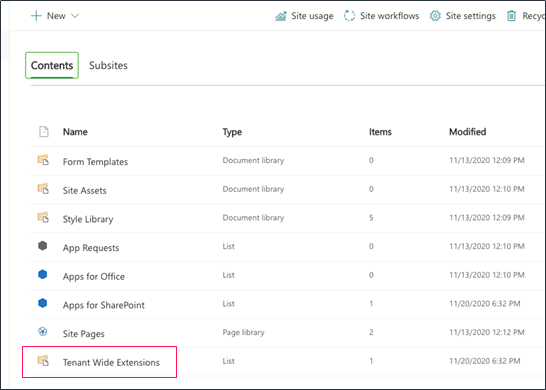This screenshot has width=546, height=390.
Task: Click 'List' type in Apps for Office row
Action: point(228,275)
